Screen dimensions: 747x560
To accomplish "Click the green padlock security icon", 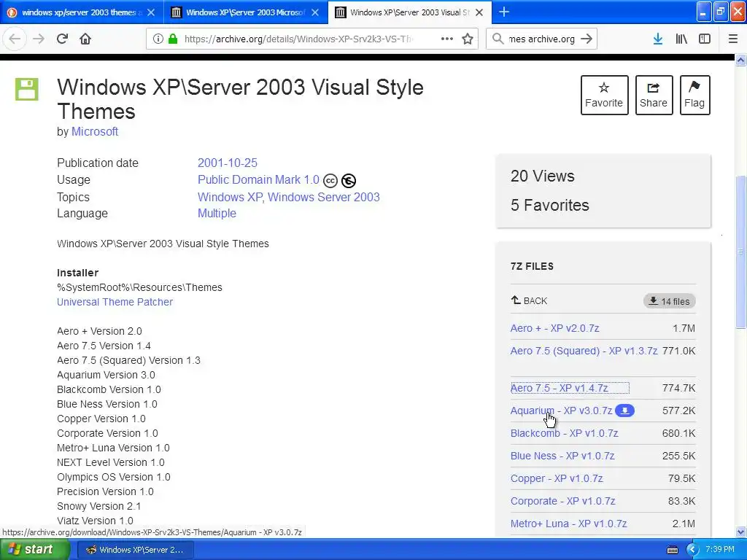I will point(173,39).
